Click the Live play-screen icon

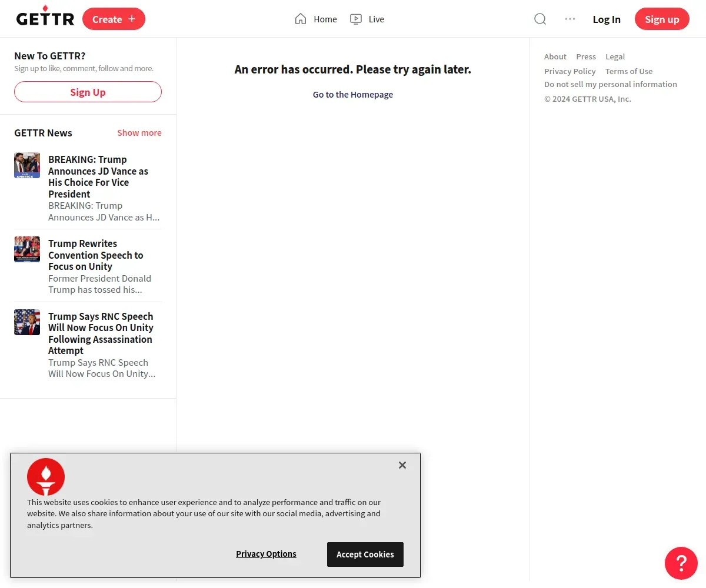coord(356,19)
